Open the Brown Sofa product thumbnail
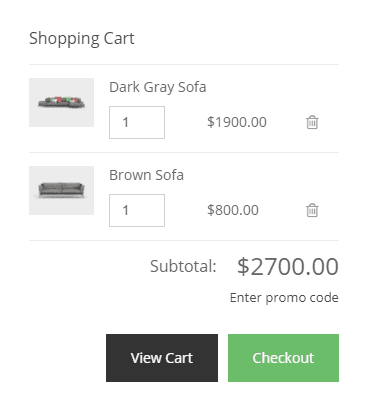 click(61, 190)
